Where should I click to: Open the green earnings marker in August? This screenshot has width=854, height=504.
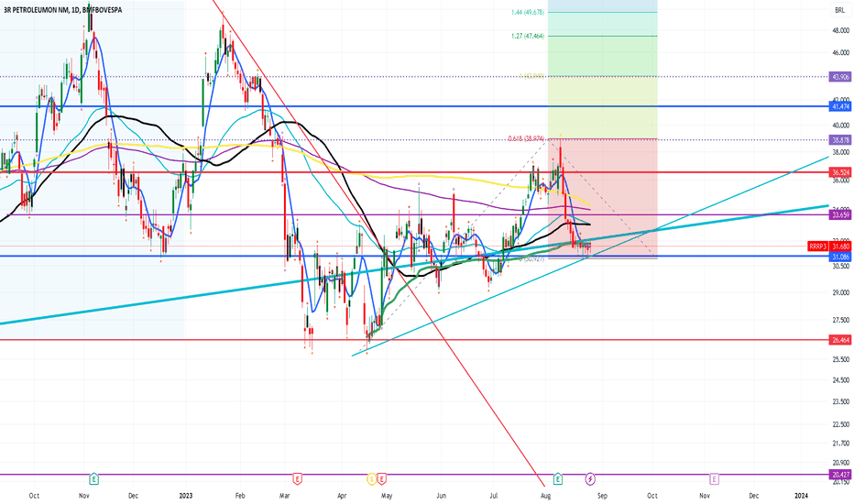[x=558, y=479]
